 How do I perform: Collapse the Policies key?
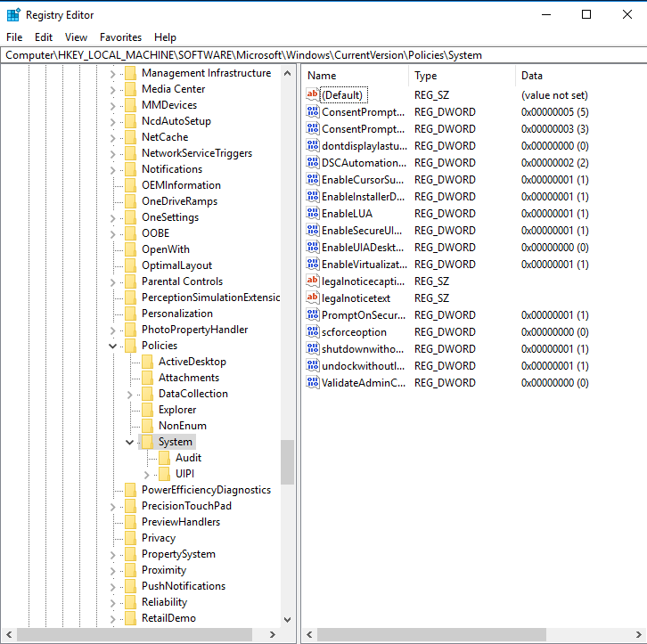(x=112, y=346)
